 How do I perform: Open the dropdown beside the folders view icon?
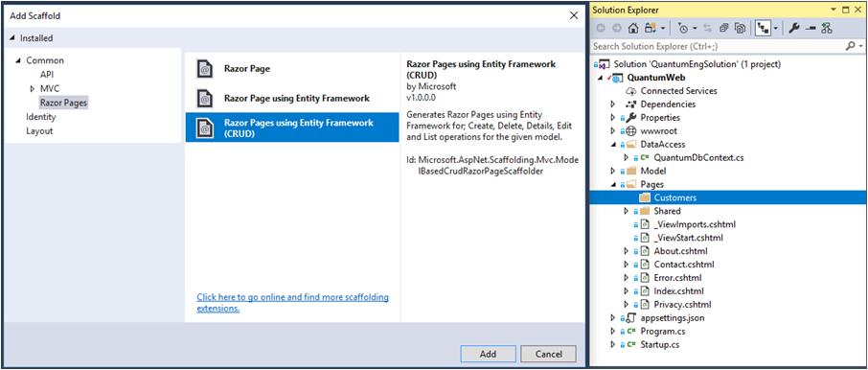pyautogui.click(x=663, y=28)
